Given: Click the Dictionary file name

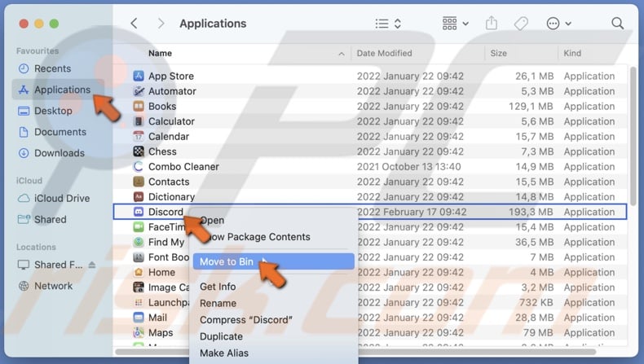Looking at the screenshot, I should click(171, 197).
